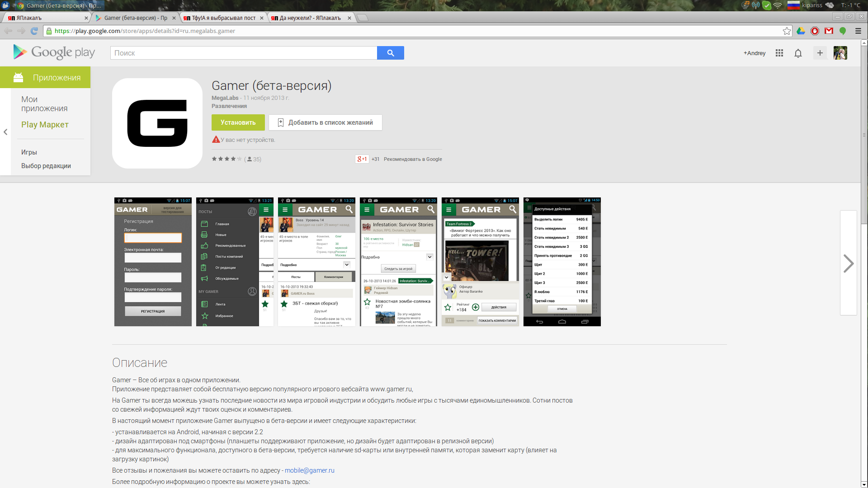This screenshot has width=868, height=488.
Task: Switch to the Да неужели? - ЯПлакалъ tab
Action: click(x=310, y=18)
